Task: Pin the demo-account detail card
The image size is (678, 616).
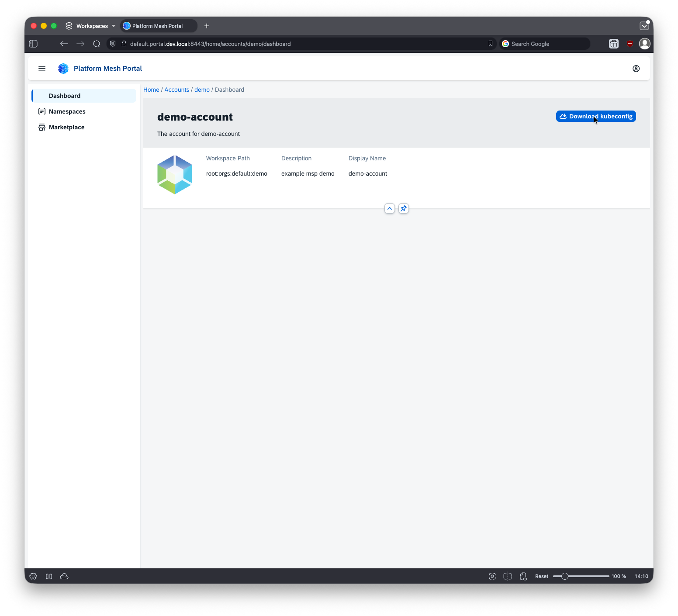Action: [403, 208]
